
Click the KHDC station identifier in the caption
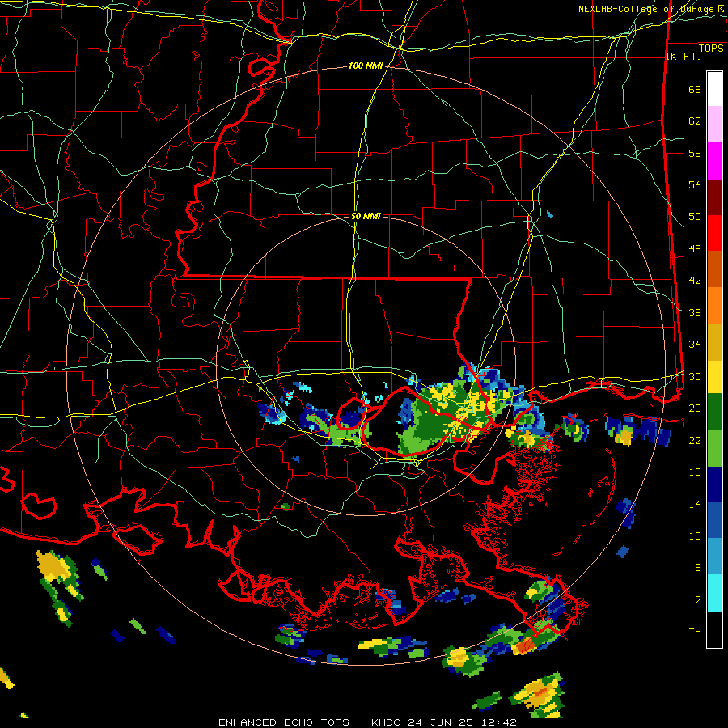click(x=387, y=722)
